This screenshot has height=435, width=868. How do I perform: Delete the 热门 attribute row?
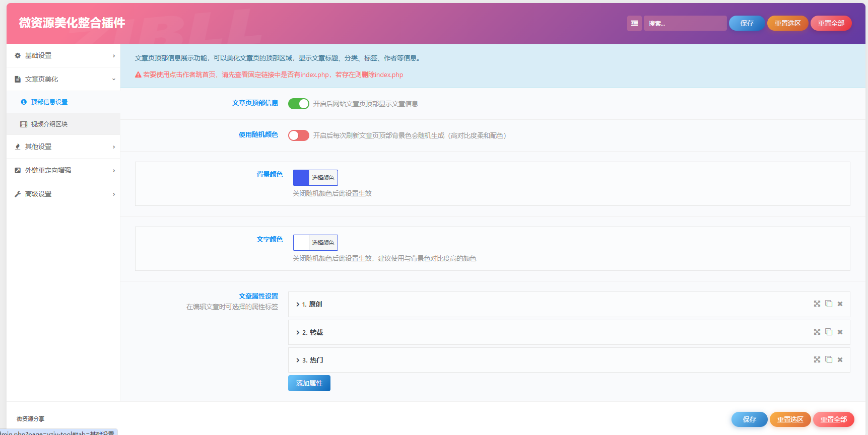[840, 359]
